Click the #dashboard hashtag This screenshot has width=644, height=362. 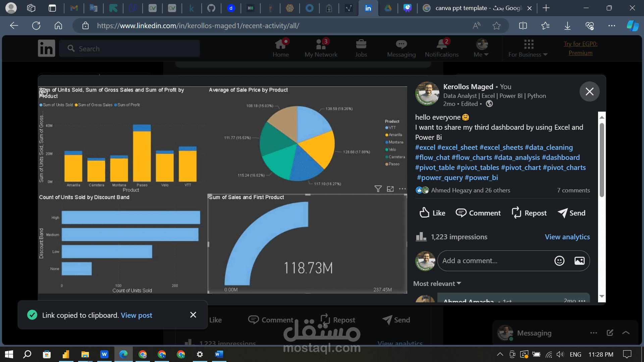[x=560, y=158]
